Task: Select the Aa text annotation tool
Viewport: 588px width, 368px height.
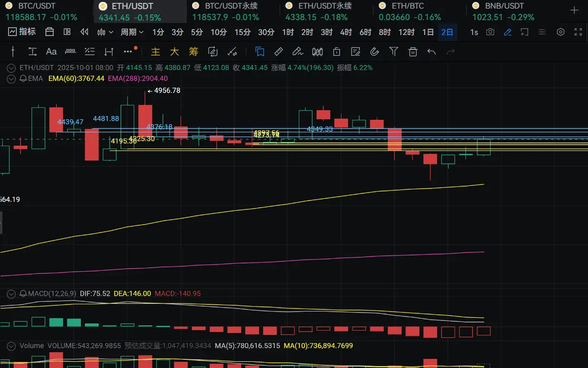Action: pos(51,52)
